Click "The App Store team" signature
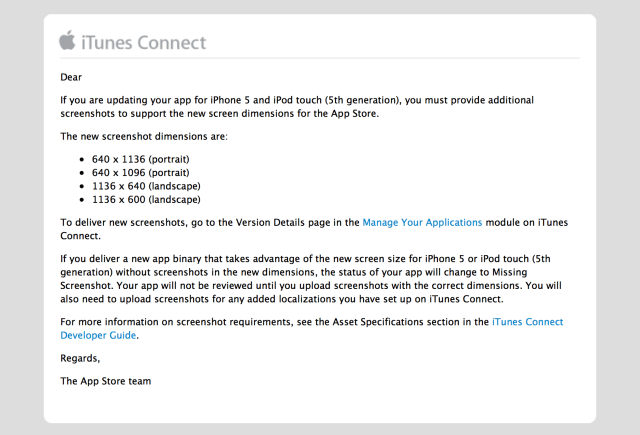The height and width of the screenshot is (435, 640). tap(105, 381)
